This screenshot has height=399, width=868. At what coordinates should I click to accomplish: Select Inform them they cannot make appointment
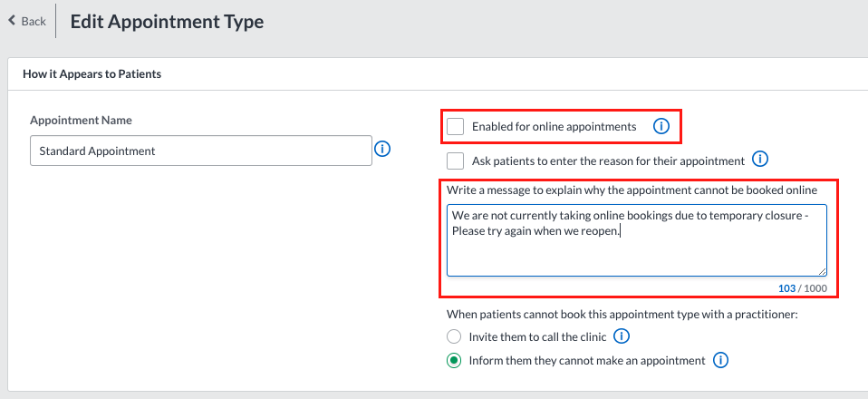click(x=454, y=361)
